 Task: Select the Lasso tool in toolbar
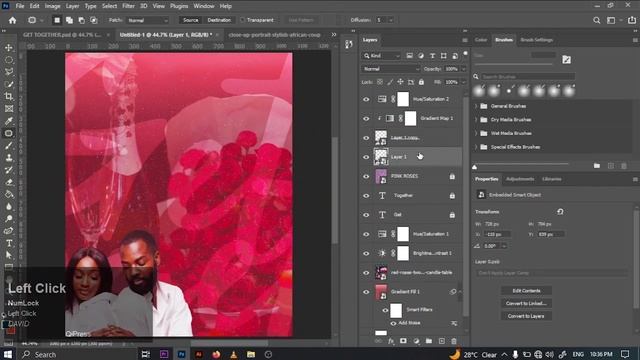click(x=9, y=72)
